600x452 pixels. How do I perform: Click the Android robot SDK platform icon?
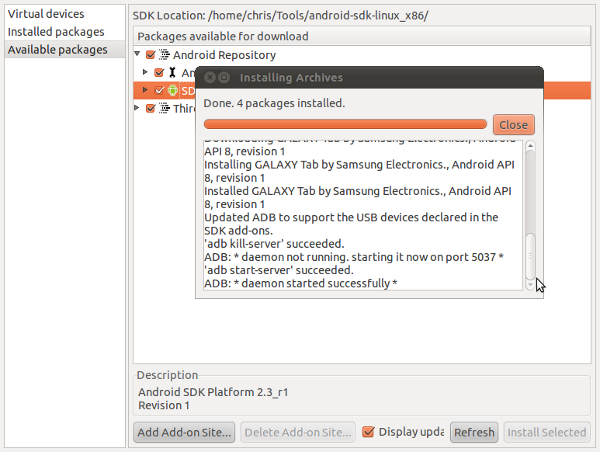173,90
